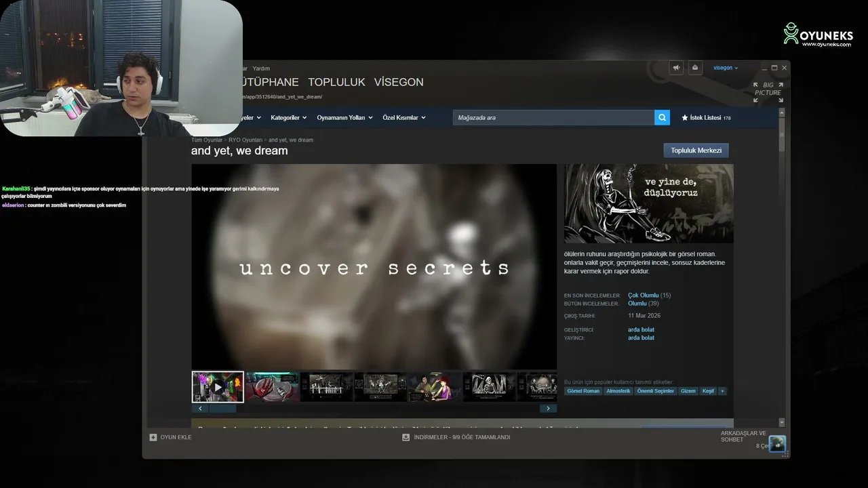Add a tag with the plus button
Image resolution: width=868 pixels, height=488 pixels.
tap(722, 391)
